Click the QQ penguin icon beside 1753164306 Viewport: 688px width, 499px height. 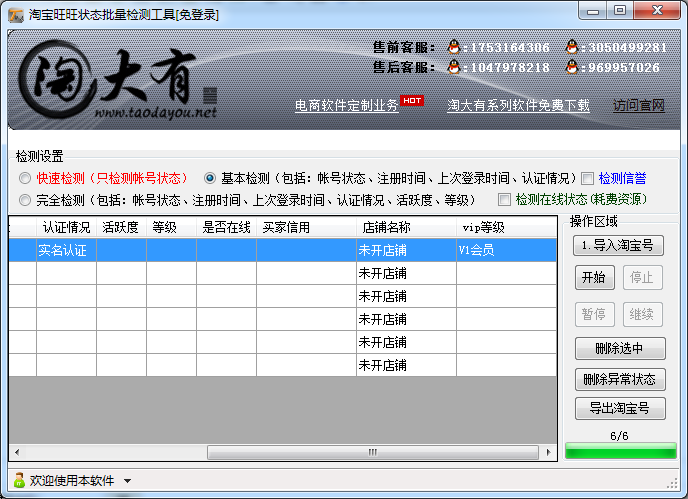(x=454, y=47)
